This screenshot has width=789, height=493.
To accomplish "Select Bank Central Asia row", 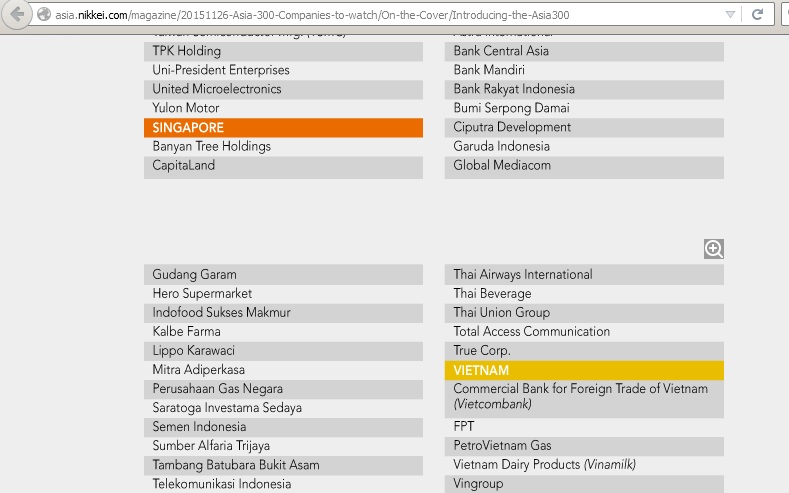I will point(501,52).
